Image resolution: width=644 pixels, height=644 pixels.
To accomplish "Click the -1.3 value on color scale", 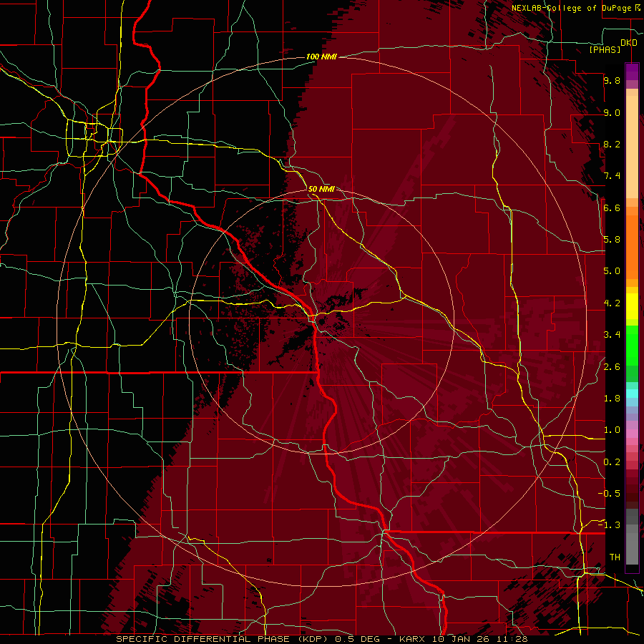I will pos(609,525).
